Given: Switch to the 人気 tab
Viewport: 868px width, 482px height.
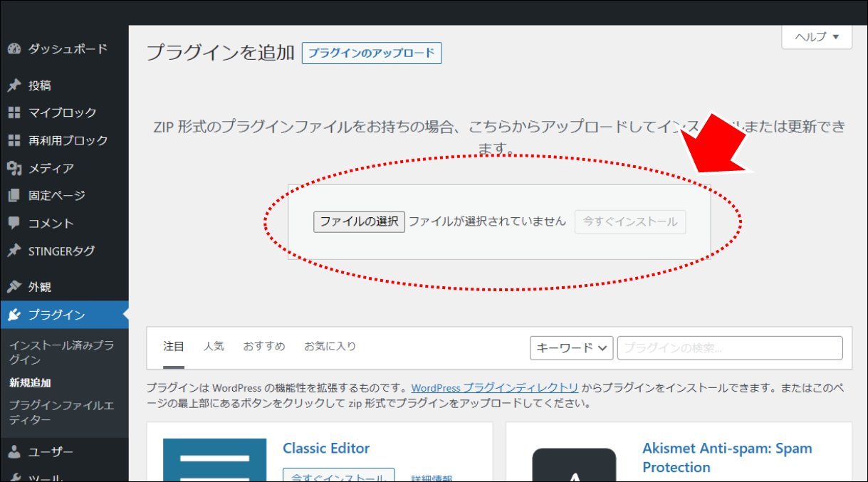Looking at the screenshot, I should (214, 347).
